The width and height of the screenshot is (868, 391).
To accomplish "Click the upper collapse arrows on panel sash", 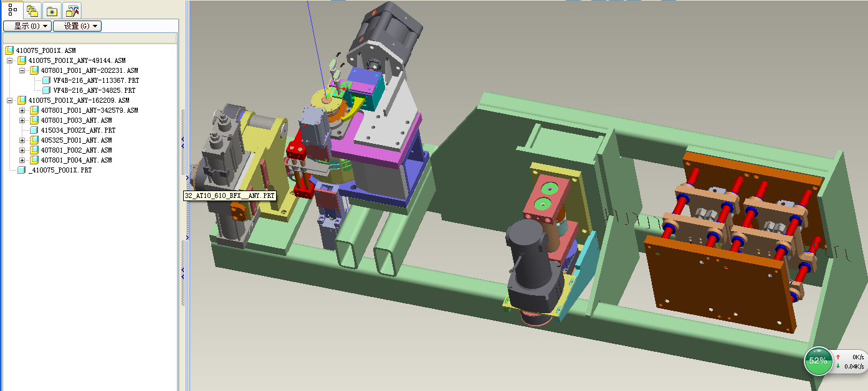I will coord(183,143).
